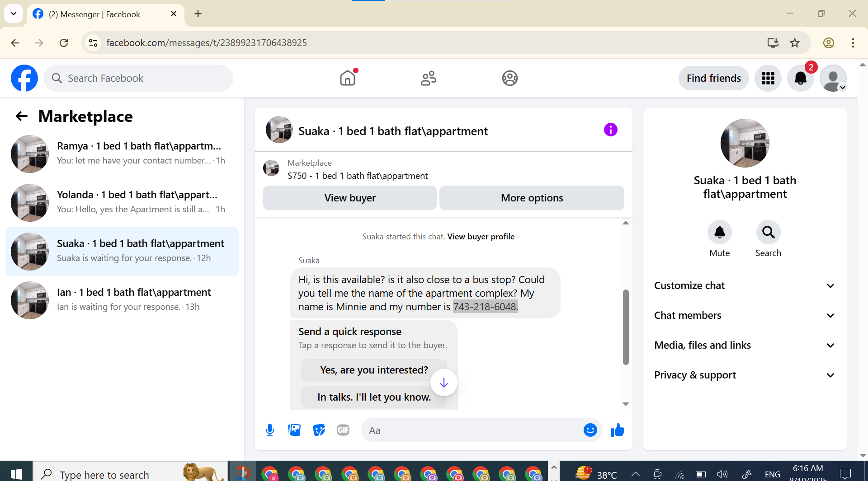Open the Facebook logo home link

pos(24,78)
